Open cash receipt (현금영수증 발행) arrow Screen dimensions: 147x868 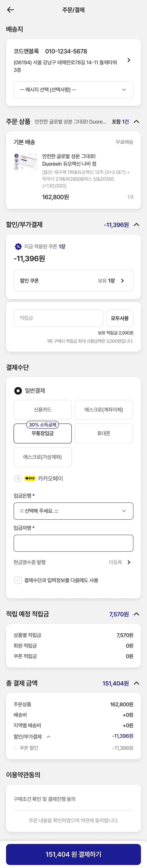(x=129, y=562)
